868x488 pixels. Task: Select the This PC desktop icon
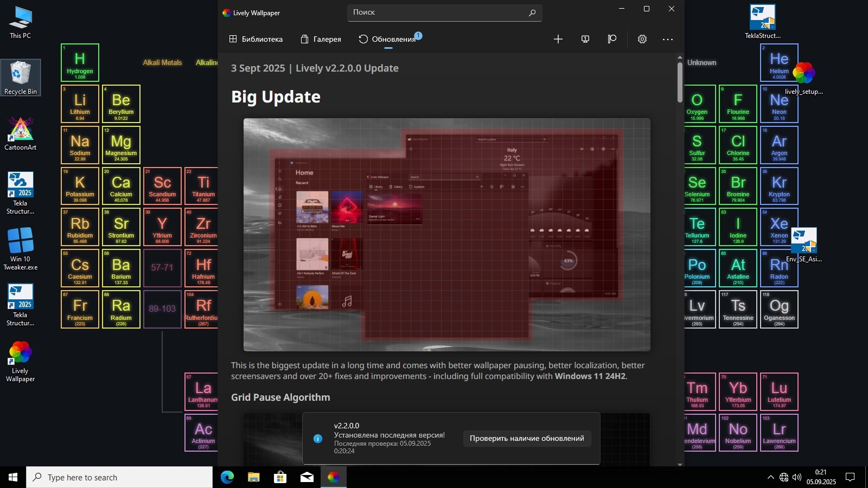(x=21, y=23)
